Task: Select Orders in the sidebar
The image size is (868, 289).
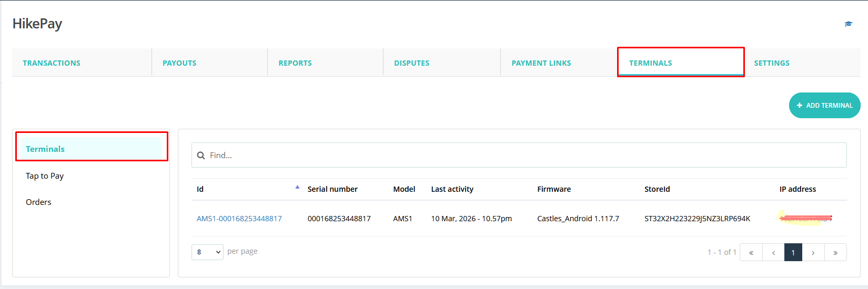Action: tap(38, 202)
